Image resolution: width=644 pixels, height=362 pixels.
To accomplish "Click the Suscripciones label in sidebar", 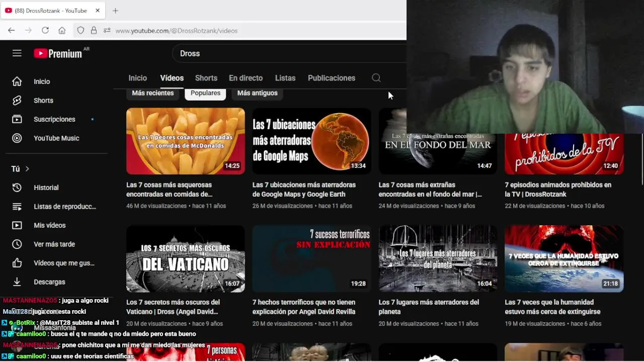I will [x=54, y=119].
